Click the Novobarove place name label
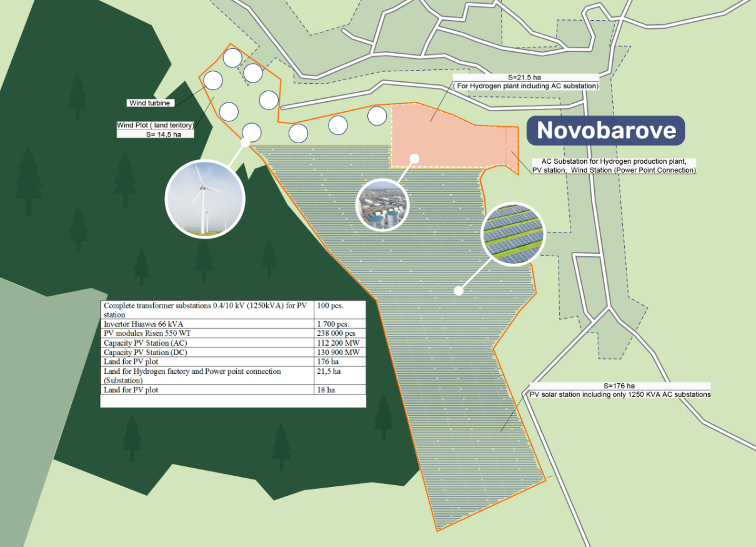Viewport: 756px width, 547px height. coord(605,130)
